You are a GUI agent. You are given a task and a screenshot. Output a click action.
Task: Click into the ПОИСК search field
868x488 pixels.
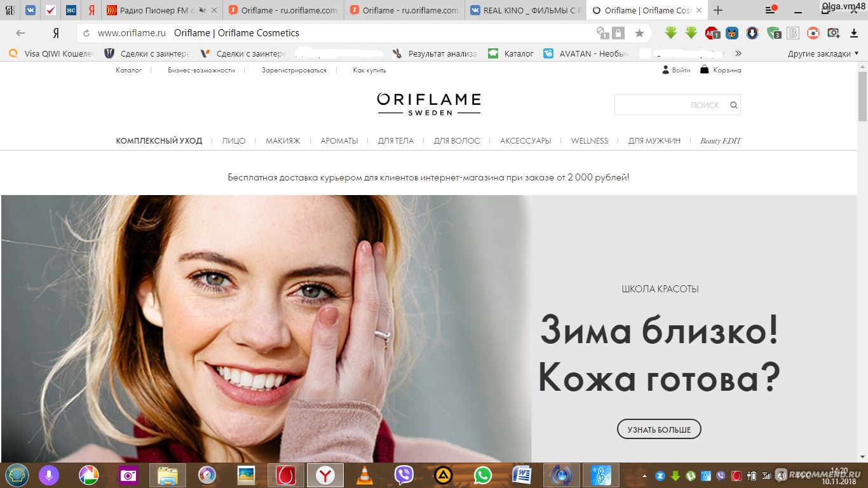click(670, 105)
